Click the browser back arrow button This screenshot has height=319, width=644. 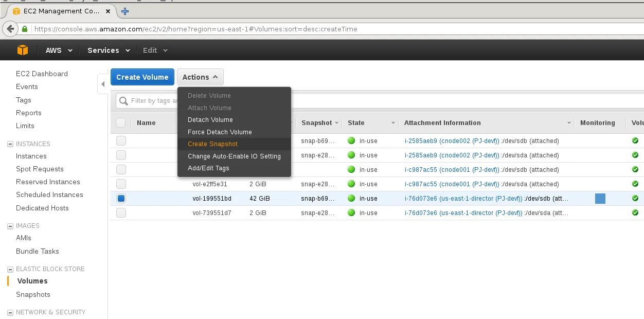[10, 29]
